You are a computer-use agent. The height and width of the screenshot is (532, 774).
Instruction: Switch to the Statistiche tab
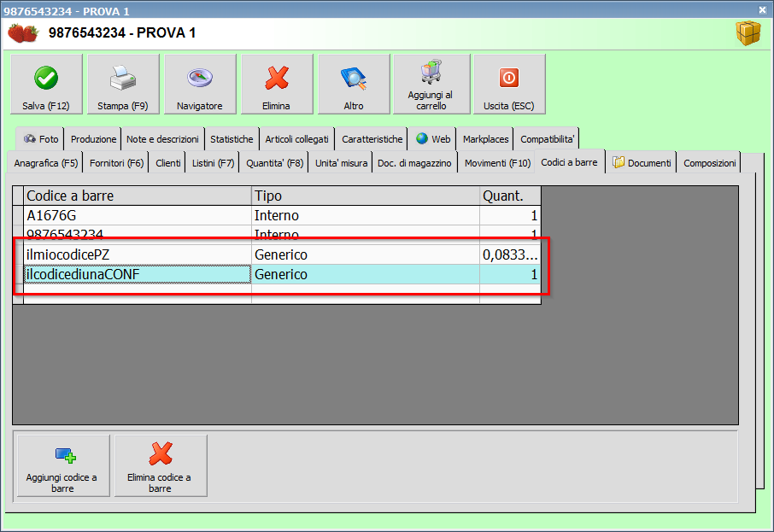232,139
